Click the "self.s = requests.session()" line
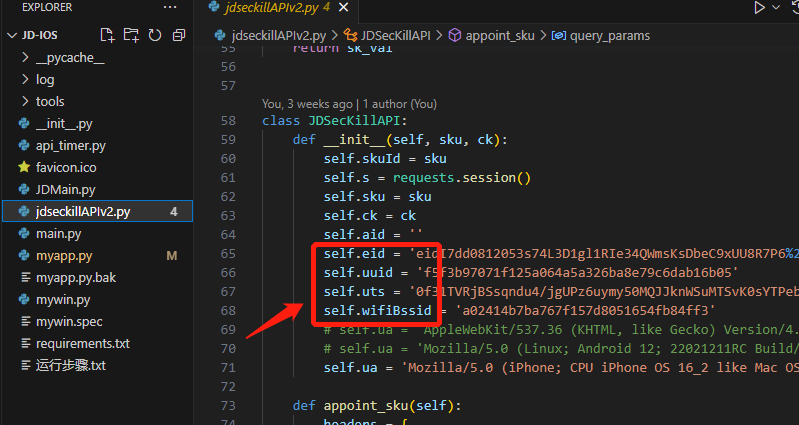 click(427, 177)
